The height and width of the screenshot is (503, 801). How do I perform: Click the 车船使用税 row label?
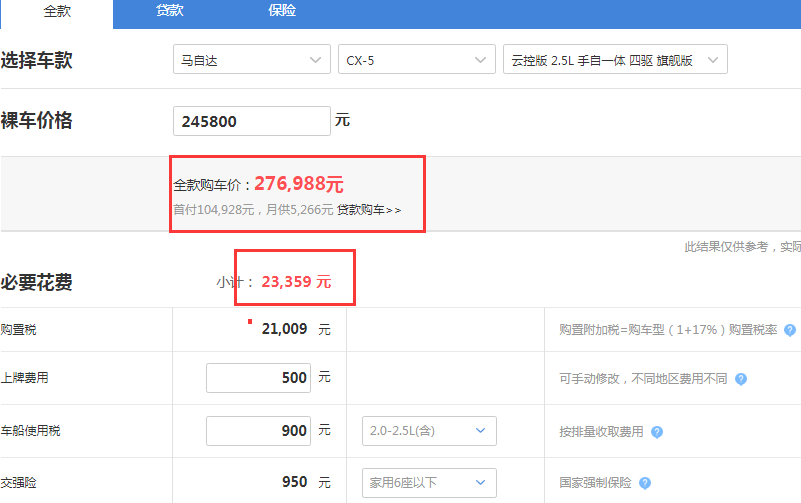(x=31, y=431)
